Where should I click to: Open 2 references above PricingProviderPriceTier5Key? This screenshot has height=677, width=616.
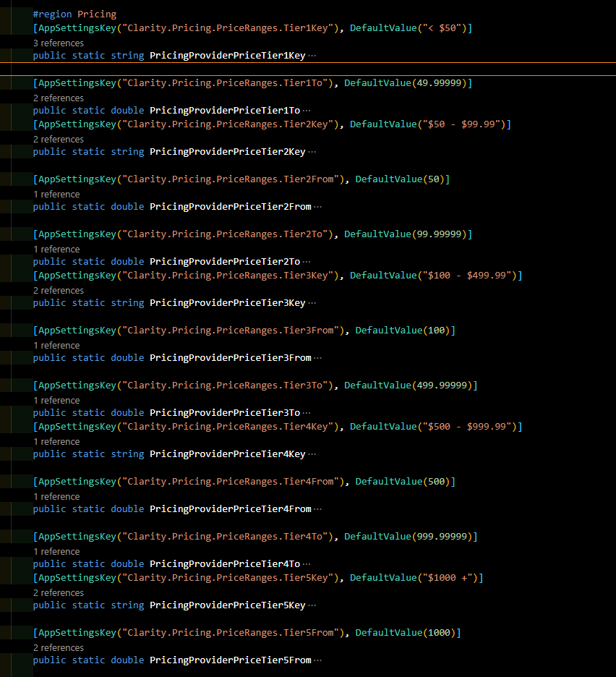click(59, 593)
